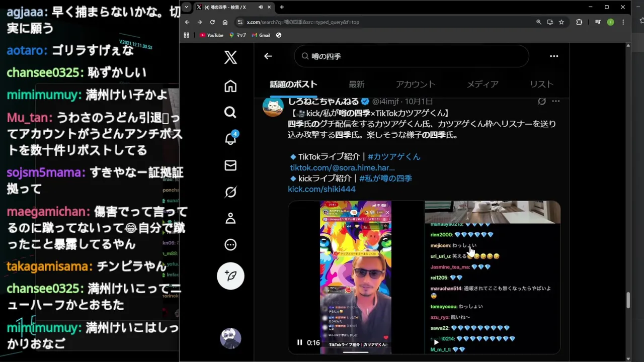Open tab search dropdown arrow
Image resolution: width=644 pixels, height=362 pixels.
click(187, 7)
